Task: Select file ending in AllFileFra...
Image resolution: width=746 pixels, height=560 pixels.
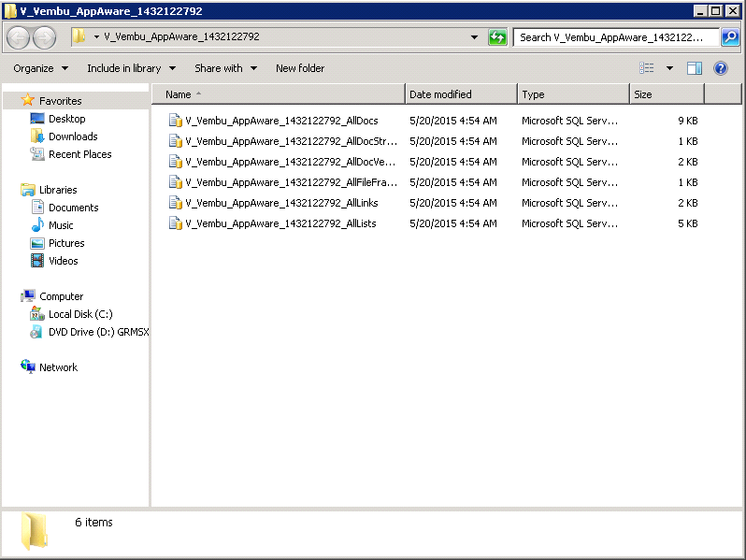Action: pyautogui.click(x=291, y=182)
